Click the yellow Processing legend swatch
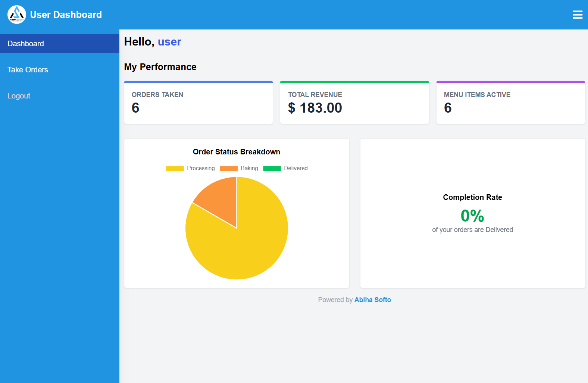Screen dimensions: 588x383 click(175, 169)
